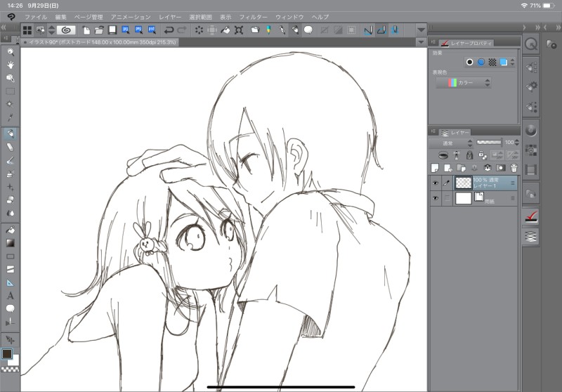Toggle lock transparent pixels

[483, 155]
